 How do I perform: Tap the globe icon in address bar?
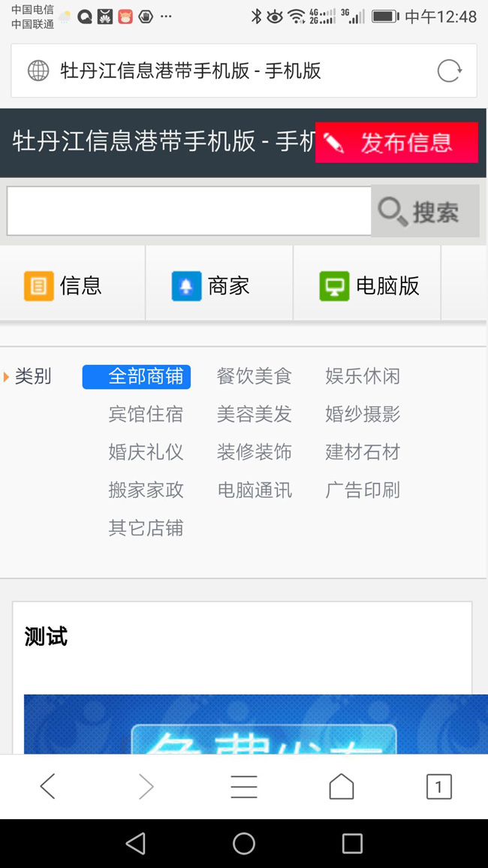click(x=38, y=71)
